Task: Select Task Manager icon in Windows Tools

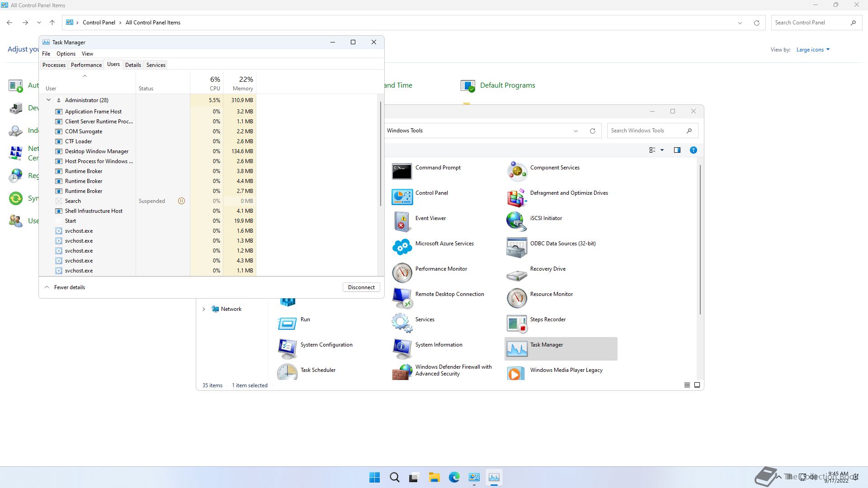Action: 517,348
